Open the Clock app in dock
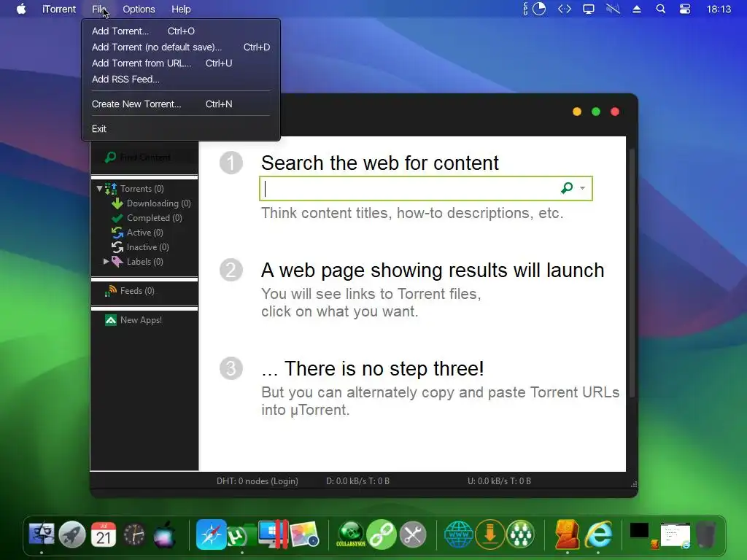Viewport: 747px width, 560px height. coord(134,534)
